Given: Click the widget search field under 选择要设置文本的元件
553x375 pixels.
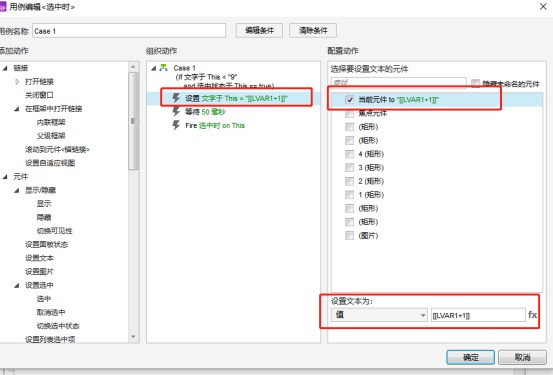Looking at the screenshot, I should (x=399, y=83).
